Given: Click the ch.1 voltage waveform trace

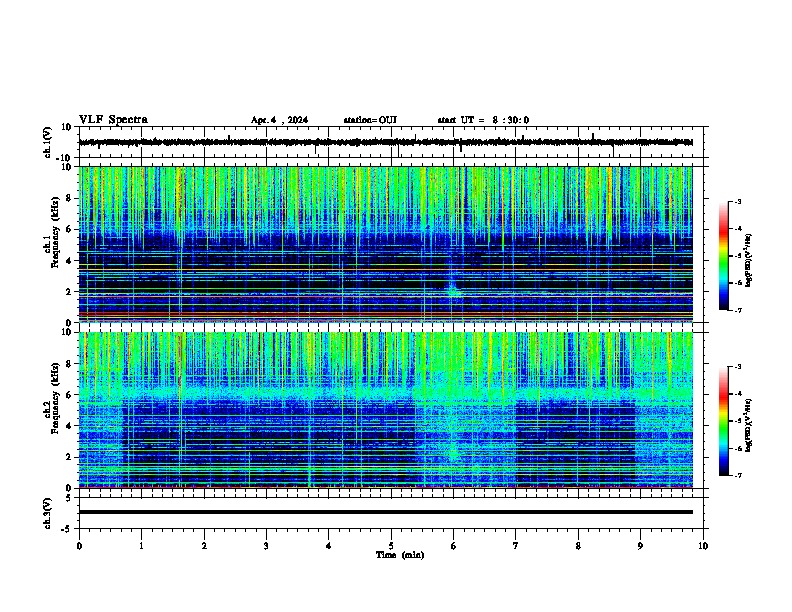Looking at the screenshot, I should (385, 142).
